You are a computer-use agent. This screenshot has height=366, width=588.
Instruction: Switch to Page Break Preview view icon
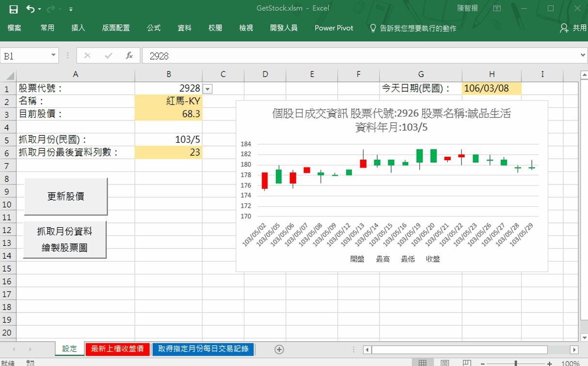[466, 363]
